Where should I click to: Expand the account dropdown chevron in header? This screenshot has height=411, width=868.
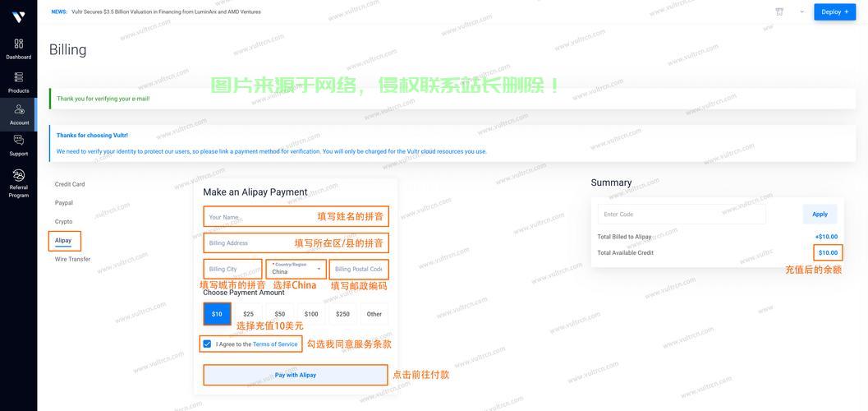pos(801,12)
